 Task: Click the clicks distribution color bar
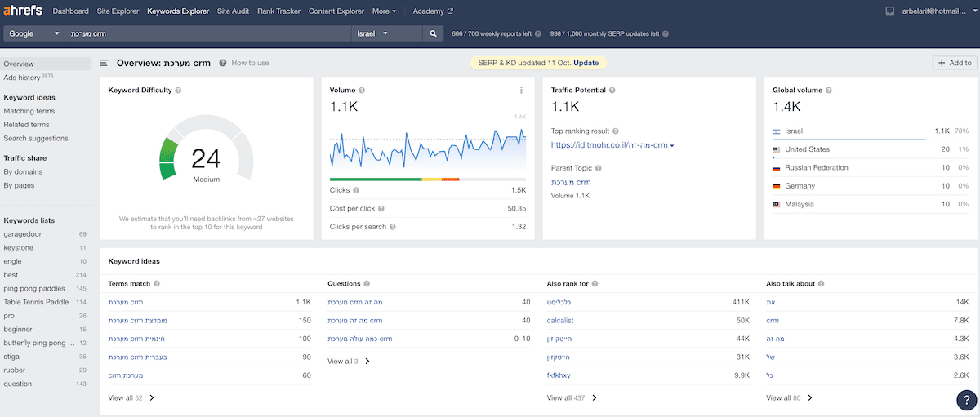tap(428, 179)
